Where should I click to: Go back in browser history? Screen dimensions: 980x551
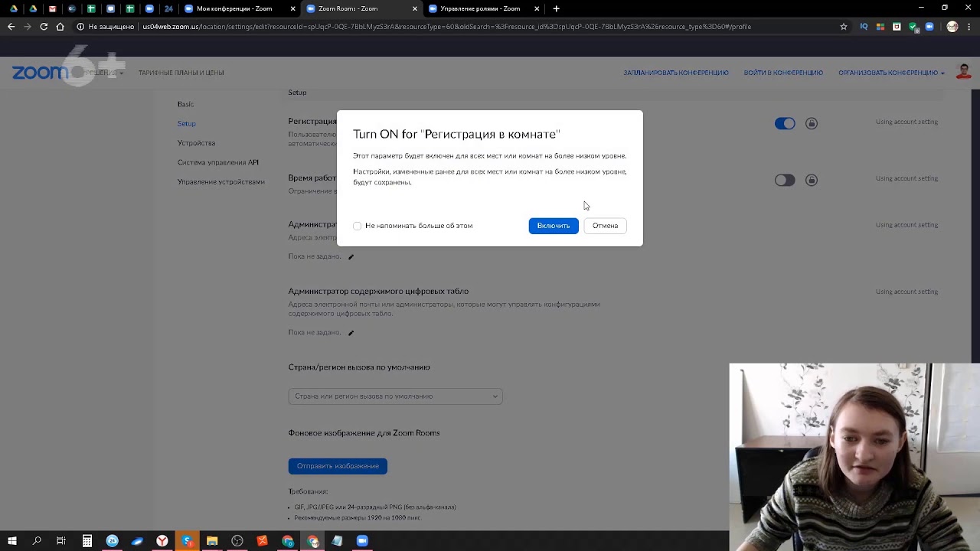(11, 27)
